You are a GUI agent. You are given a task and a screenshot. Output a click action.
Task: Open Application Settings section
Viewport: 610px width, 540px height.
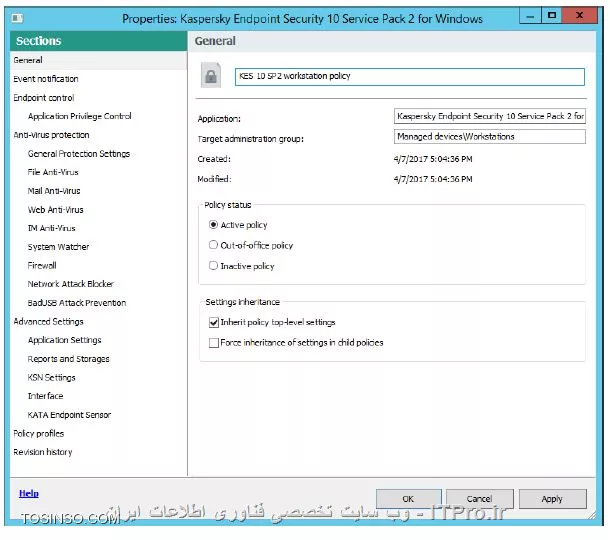click(65, 340)
